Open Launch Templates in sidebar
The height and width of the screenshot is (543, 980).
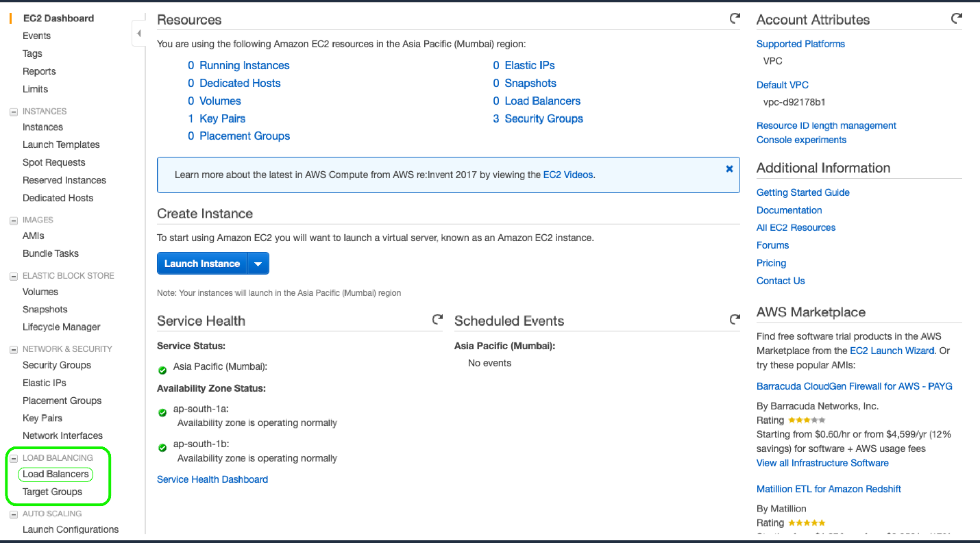click(61, 144)
